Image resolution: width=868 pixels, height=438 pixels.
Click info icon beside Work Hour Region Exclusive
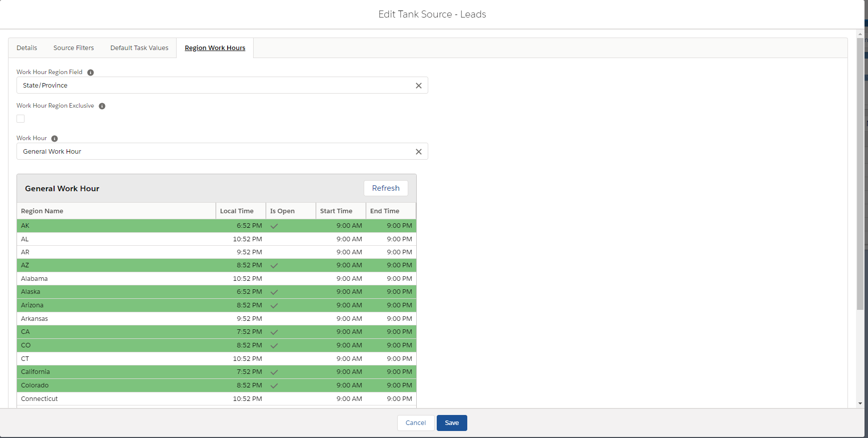(102, 106)
